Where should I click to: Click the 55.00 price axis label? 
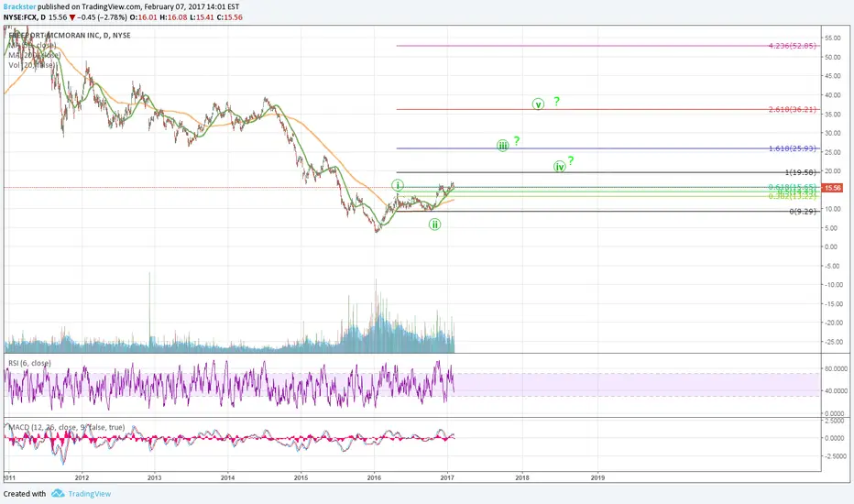point(832,38)
